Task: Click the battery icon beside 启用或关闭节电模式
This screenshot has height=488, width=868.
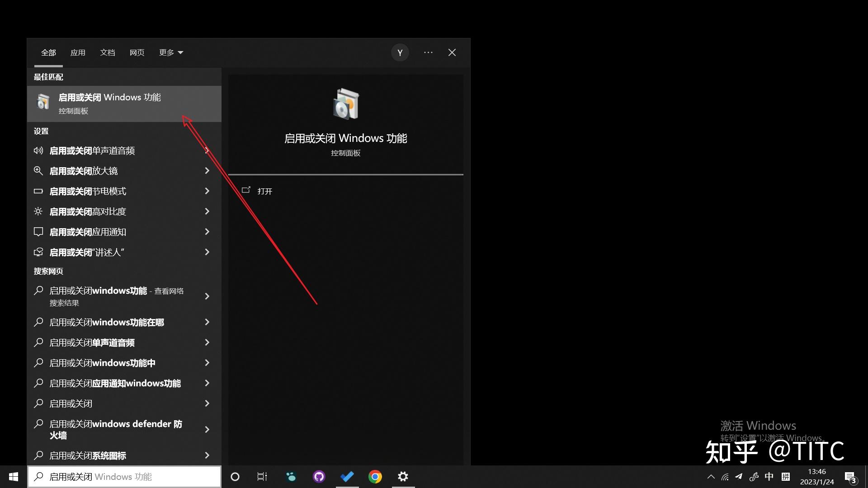Action: click(x=38, y=191)
